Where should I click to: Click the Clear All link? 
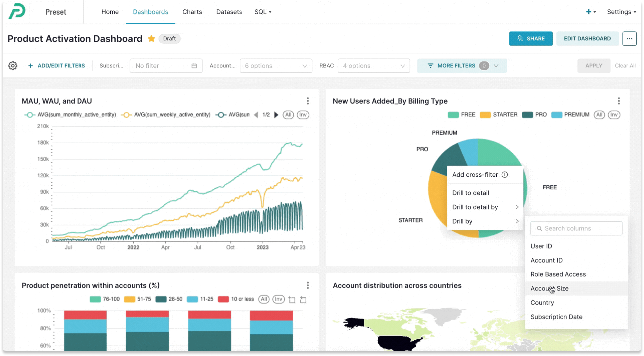[x=625, y=66]
